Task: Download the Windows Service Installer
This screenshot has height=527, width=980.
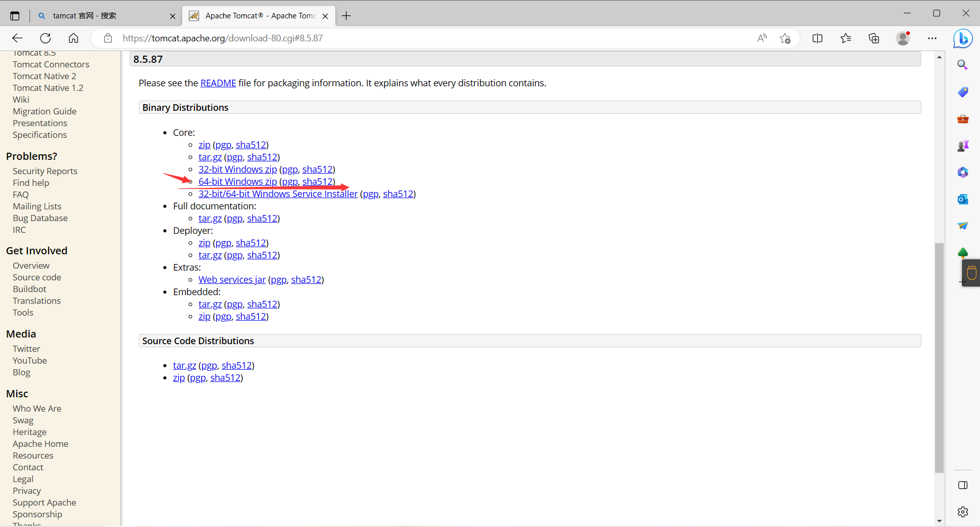Action: tap(278, 194)
